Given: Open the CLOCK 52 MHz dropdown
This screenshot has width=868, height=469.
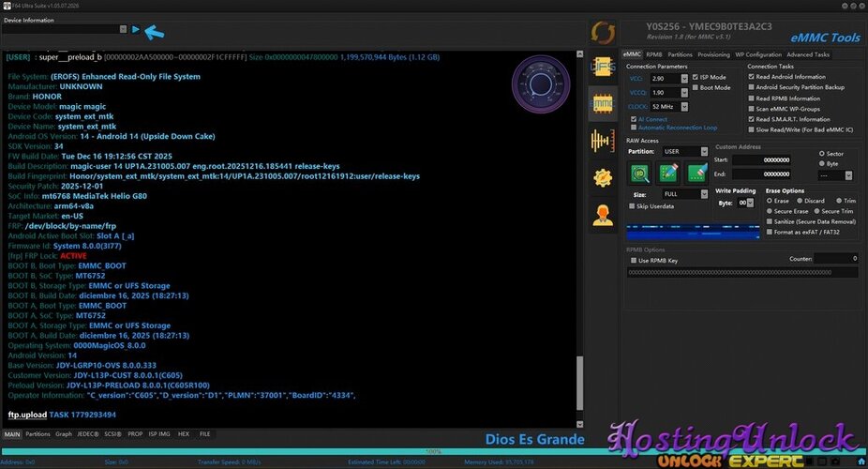Looking at the screenshot, I should tap(684, 106).
